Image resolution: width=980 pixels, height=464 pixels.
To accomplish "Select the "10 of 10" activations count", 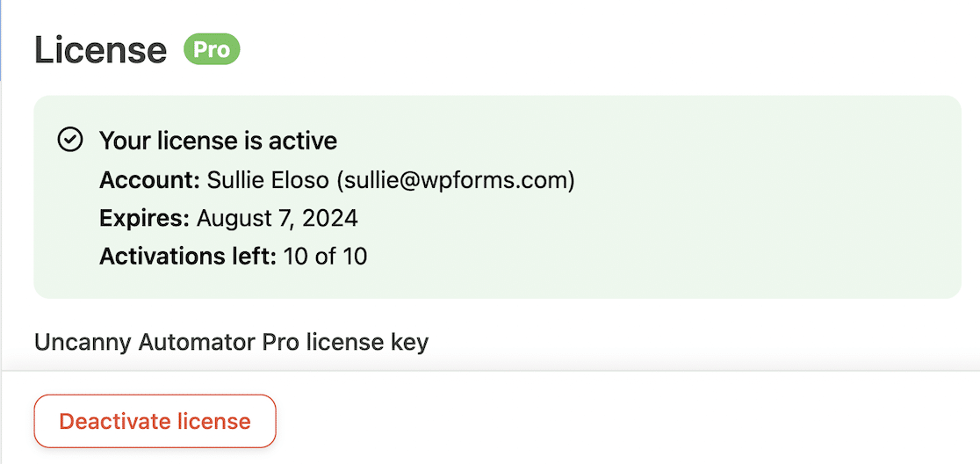I will [x=325, y=257].
